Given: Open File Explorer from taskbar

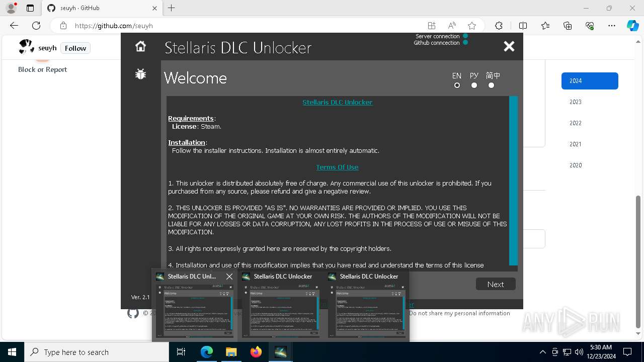Looking at the screenshot, I should pyautogui.click(x=231, y=352).
